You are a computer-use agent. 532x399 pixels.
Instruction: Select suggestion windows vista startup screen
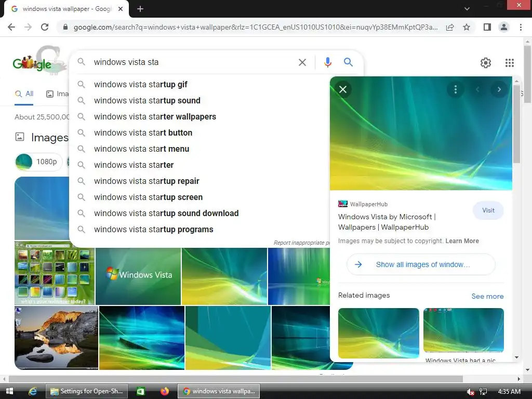pyautogui.click(x=199, y=197)
